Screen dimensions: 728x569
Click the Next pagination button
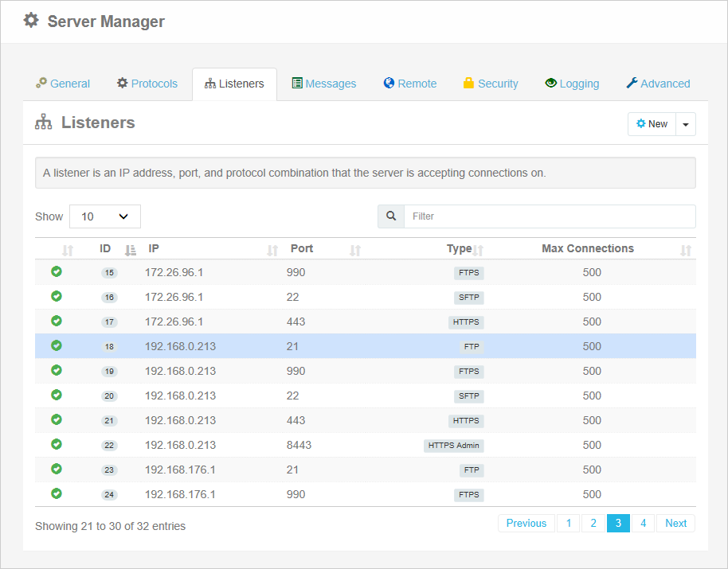click(x=675, y=523)
